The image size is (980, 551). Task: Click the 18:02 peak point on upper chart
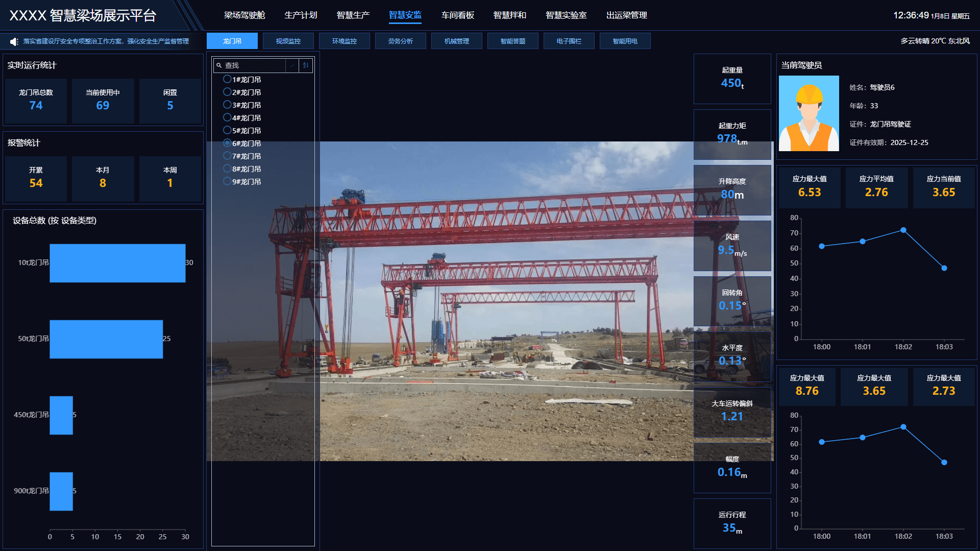[x=903, y=230]
